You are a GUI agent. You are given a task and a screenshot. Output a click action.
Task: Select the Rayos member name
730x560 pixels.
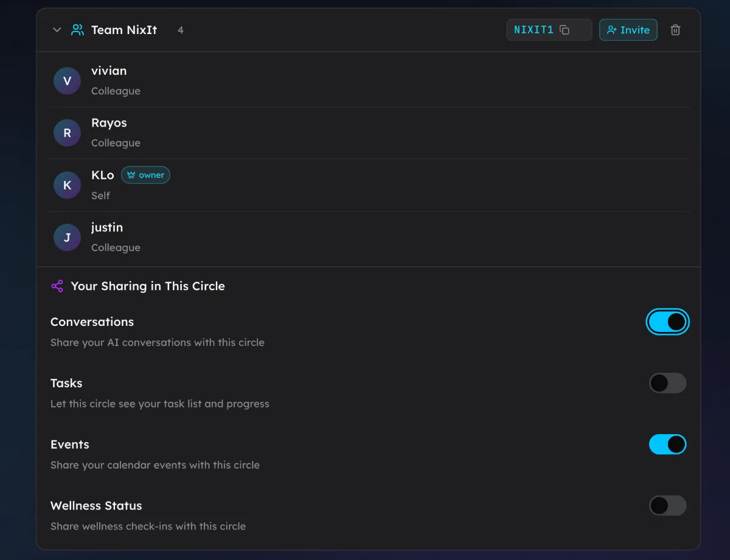click(x=109, y=123)
